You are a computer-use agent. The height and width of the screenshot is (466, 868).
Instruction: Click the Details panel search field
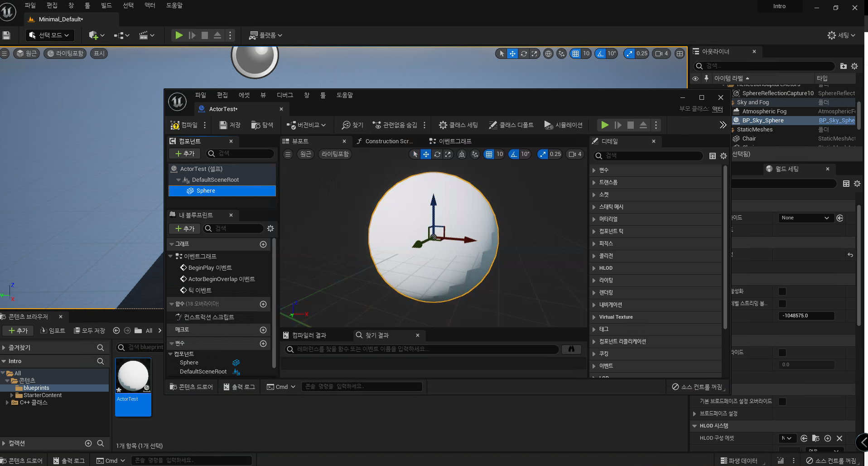coord(648,156)
